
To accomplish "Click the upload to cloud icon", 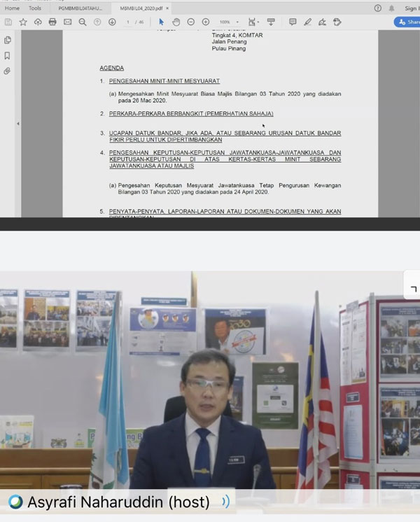I will point(38,22).
